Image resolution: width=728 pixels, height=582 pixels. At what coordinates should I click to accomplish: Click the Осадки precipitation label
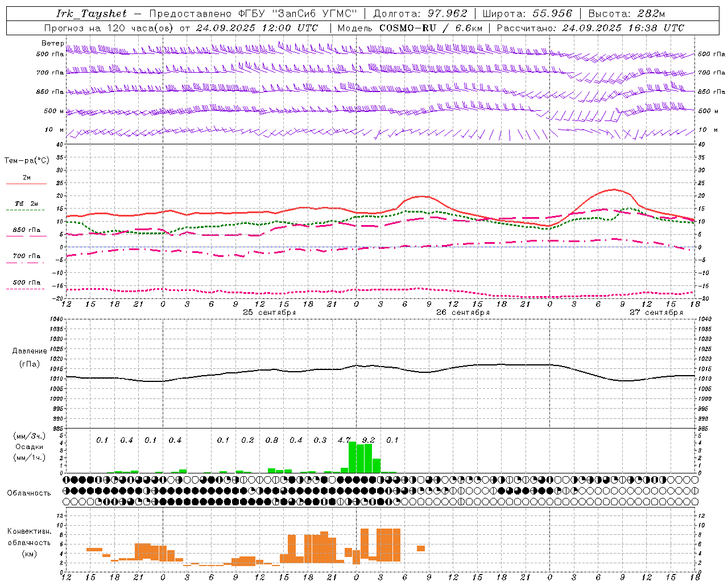(30, 447)
